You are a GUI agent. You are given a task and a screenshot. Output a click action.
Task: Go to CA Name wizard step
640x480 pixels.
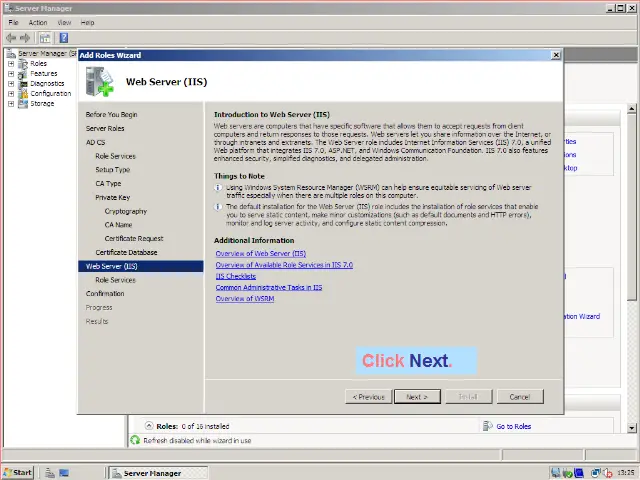(x=118, y=225)
